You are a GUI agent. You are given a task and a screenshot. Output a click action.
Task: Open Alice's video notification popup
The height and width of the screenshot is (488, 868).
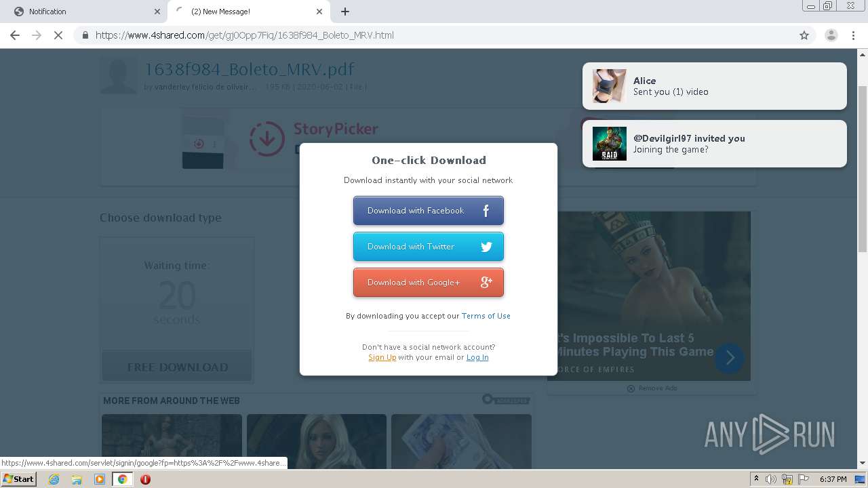click(715, 86)
